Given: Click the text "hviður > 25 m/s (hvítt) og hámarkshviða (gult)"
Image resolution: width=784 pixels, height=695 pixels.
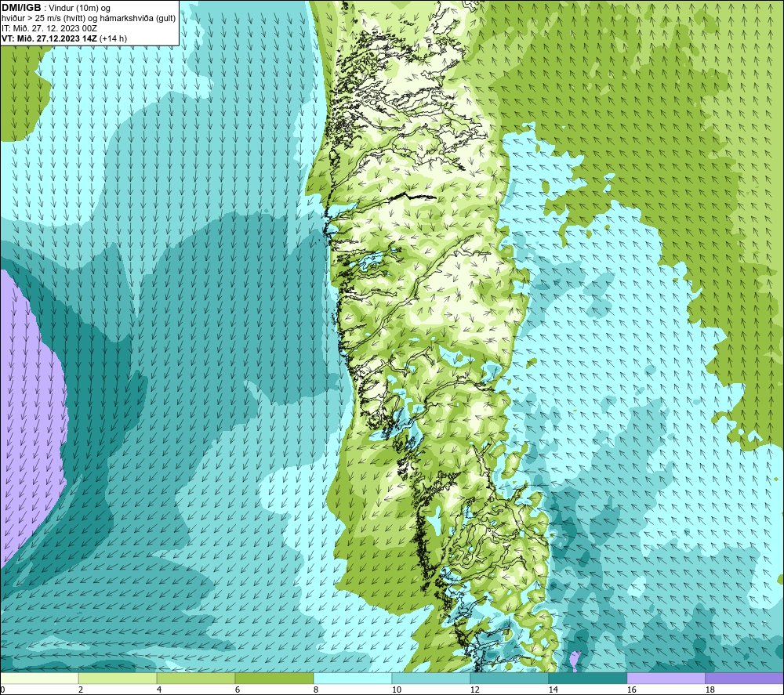Looking at the screenshot, I should 89,19.
